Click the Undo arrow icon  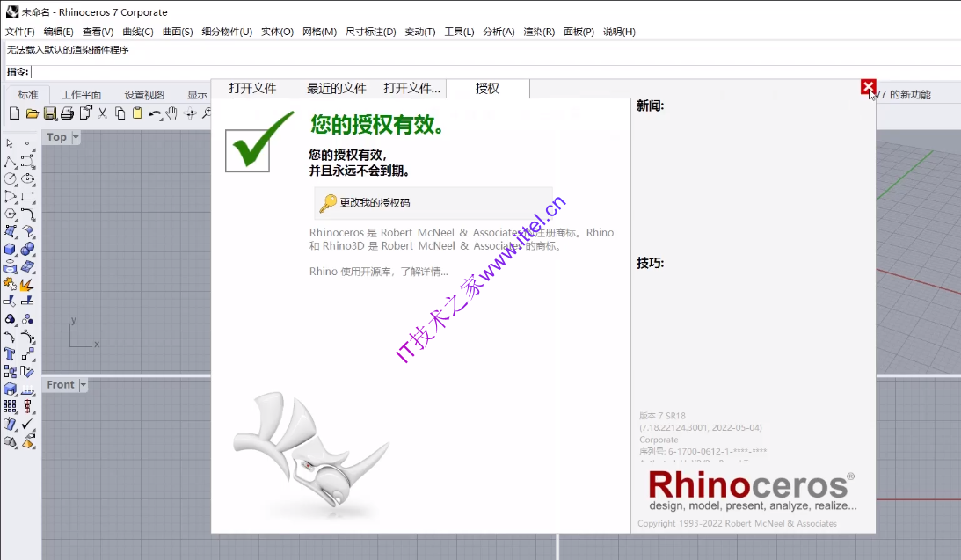[155, 114]
